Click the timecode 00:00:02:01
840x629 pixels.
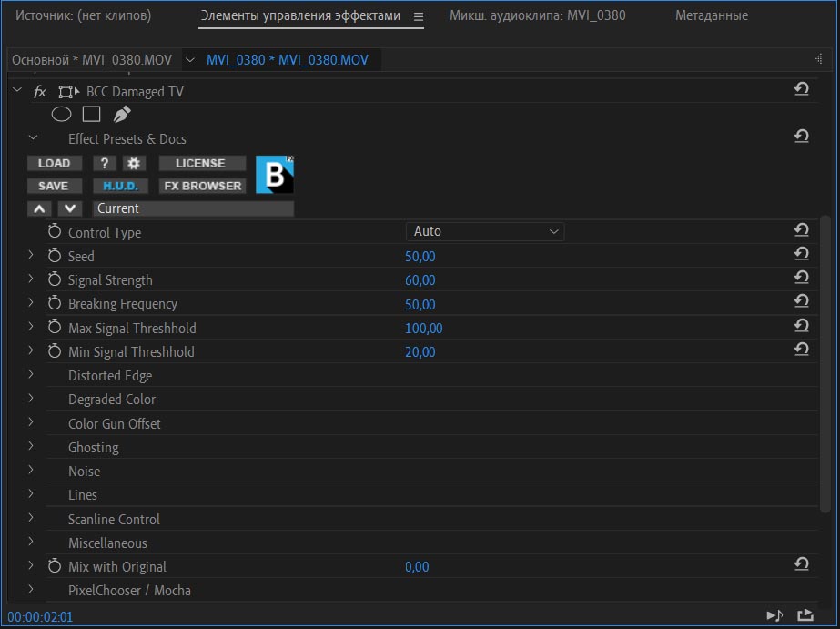[x=40, y=617]
